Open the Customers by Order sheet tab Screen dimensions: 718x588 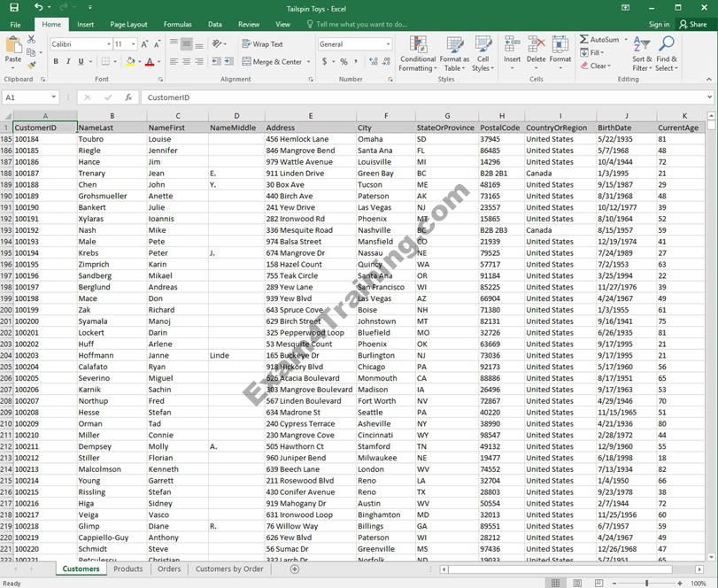tap(229, 569)
